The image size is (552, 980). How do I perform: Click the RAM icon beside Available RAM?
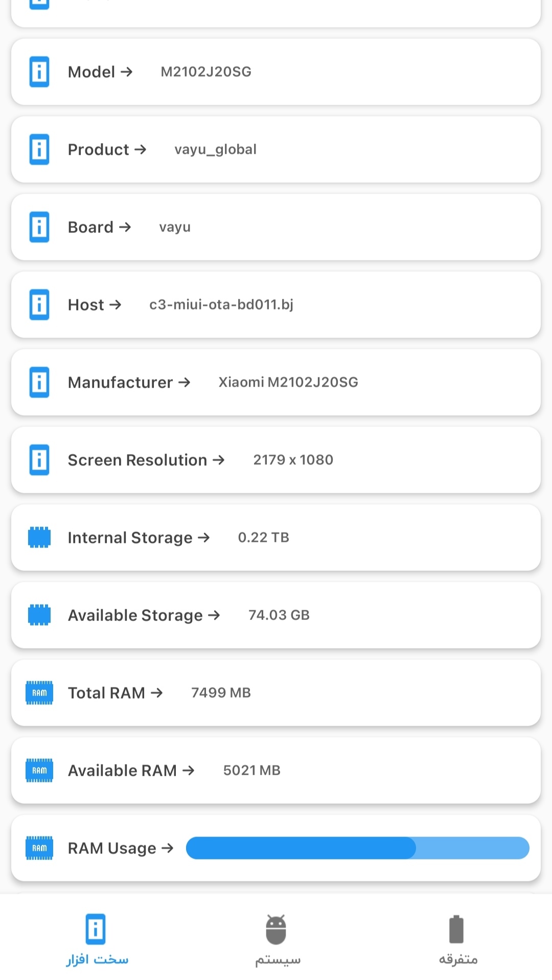pyautogui.click(x=39, y=771)
